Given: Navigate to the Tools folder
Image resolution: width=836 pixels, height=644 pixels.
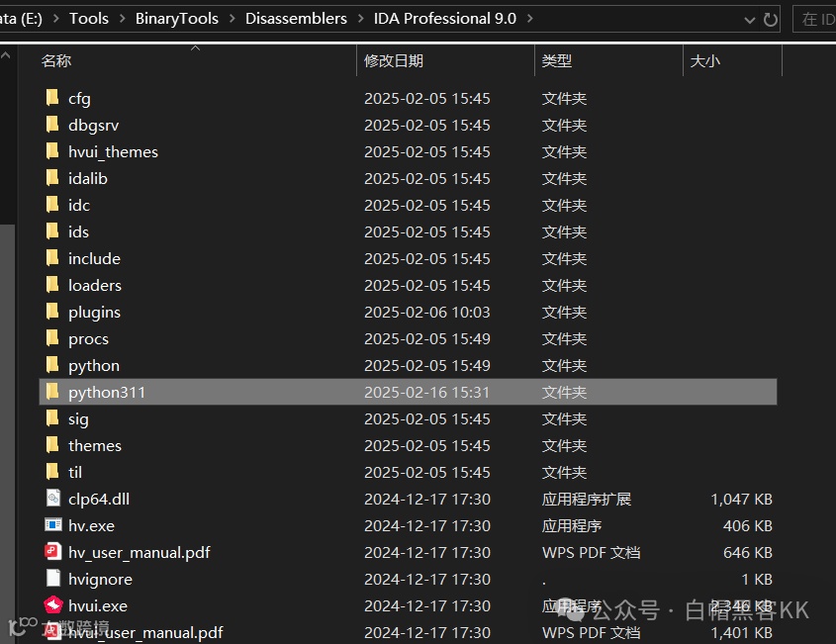Looking at the screenshot, I should [88, 18].
